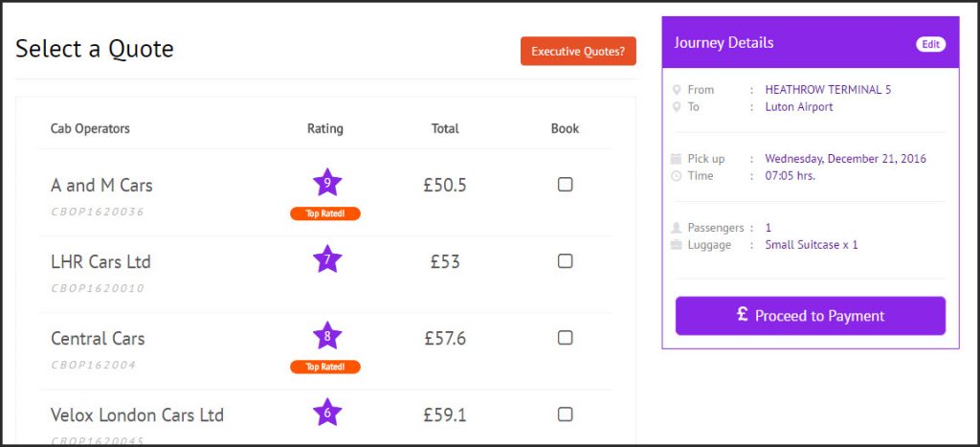Click the Time clock icon
The image size is (980, 447).
tap(677, 176)
